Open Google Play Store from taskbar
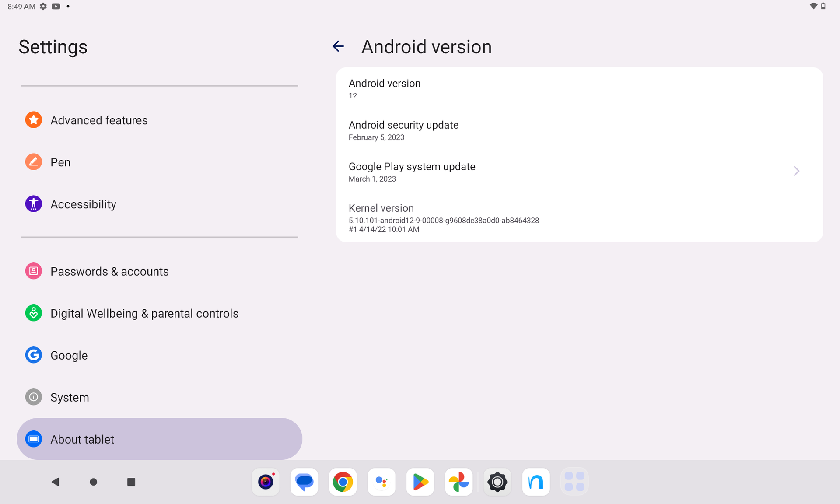The image size is (840, 504). tap(420, 482)
